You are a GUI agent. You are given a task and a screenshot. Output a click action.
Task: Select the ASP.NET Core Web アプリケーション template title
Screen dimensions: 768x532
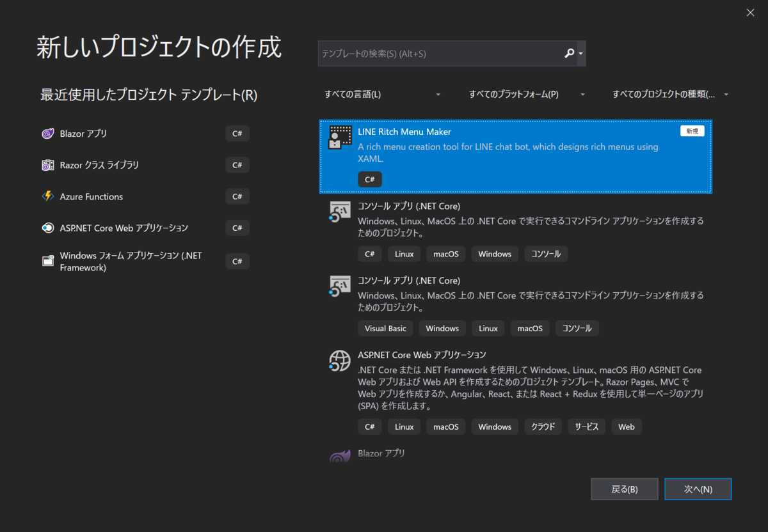[x=422, y=355]
